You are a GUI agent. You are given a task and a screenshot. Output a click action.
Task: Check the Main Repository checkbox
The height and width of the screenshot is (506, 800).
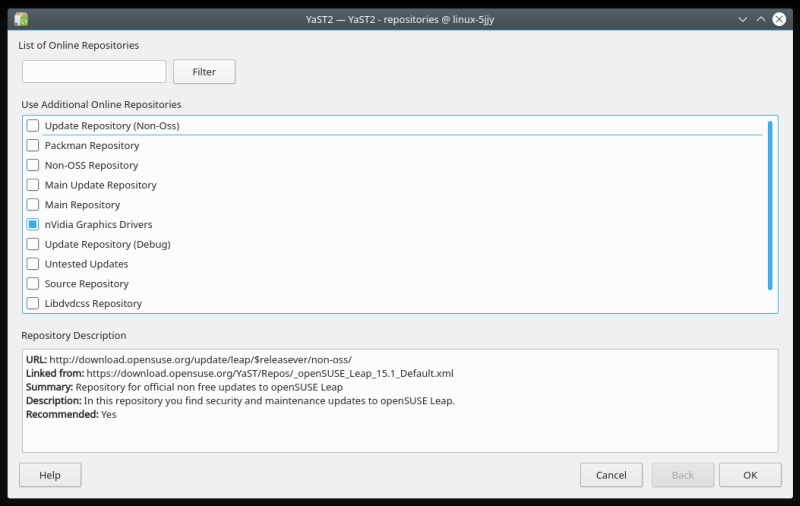[x=33, y=205]
